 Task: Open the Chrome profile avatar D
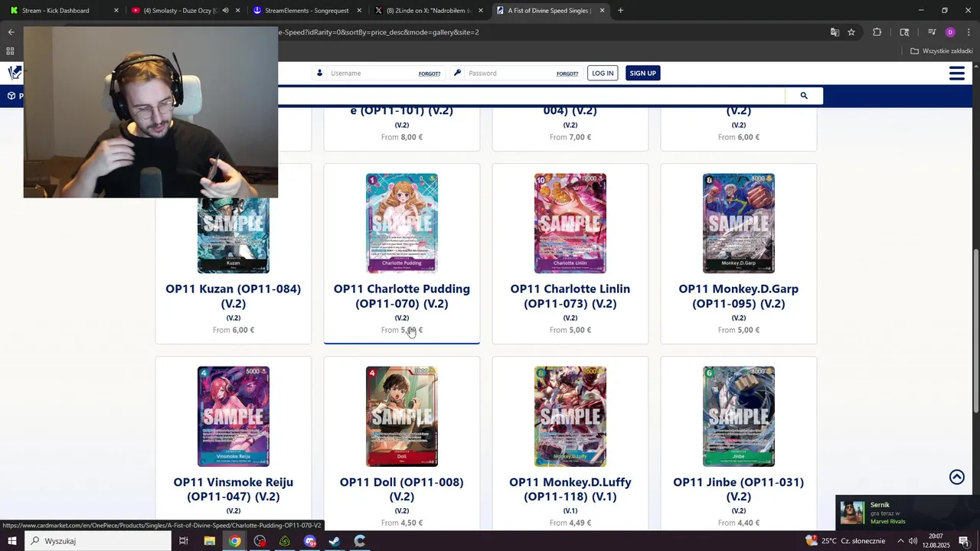pos(950,32)
